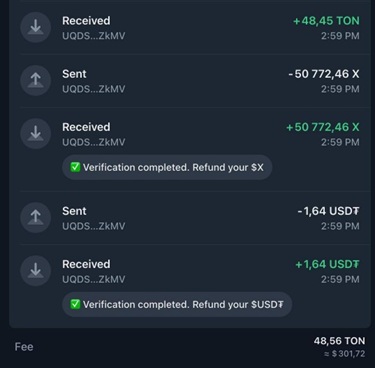Click the Fee label
Screen dimensions: 375x368
[x=24, y=347]
